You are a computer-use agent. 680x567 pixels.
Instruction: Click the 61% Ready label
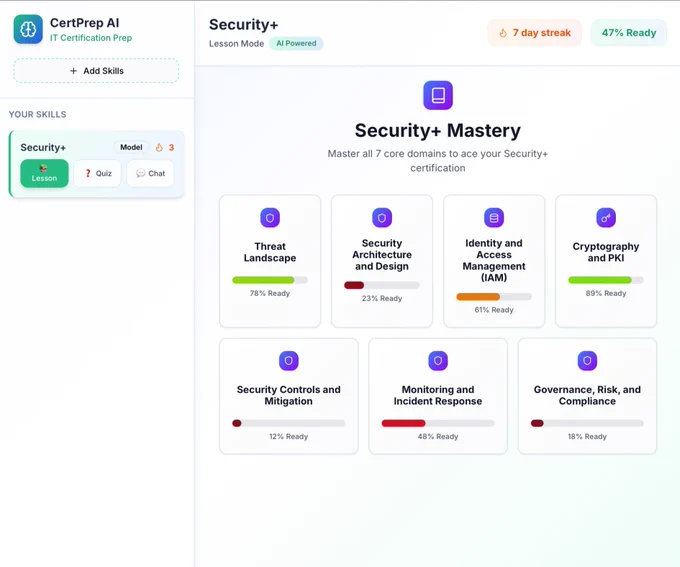(494, 310)
